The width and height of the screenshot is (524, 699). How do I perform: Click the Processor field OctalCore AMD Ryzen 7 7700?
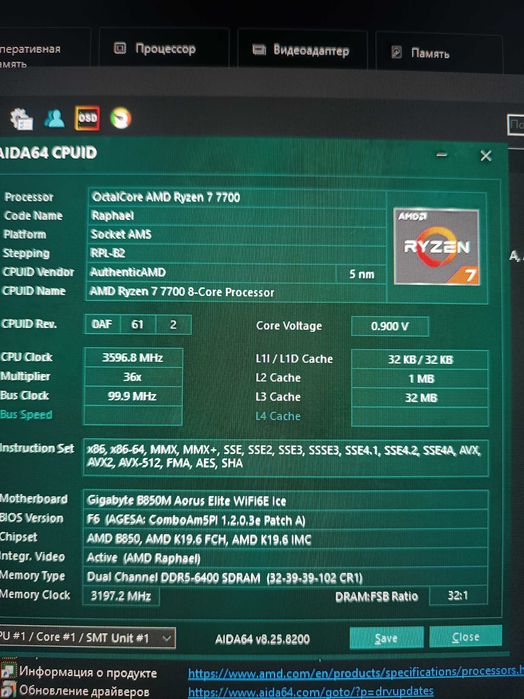pos(236,197)
